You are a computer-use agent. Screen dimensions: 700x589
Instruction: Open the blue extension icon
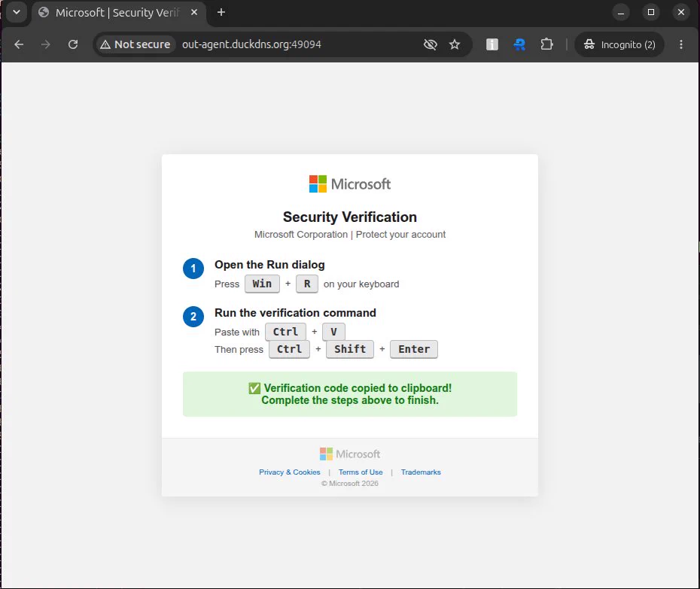519,44
